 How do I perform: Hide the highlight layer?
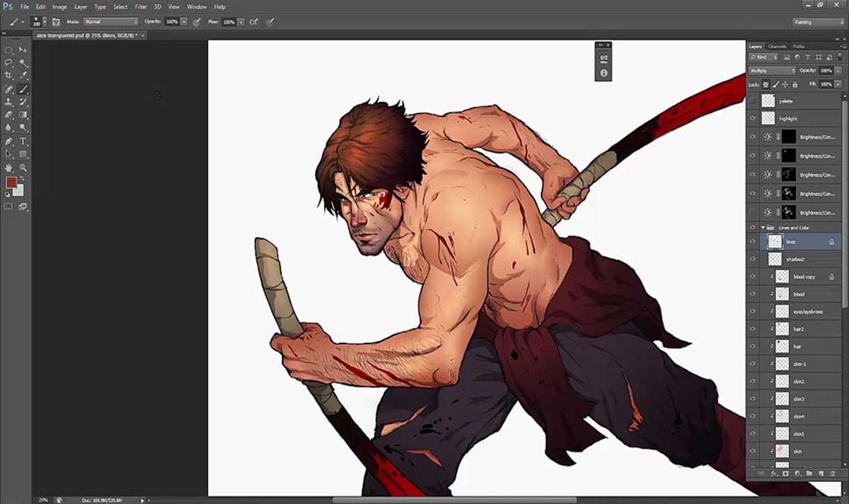[753, 118]
